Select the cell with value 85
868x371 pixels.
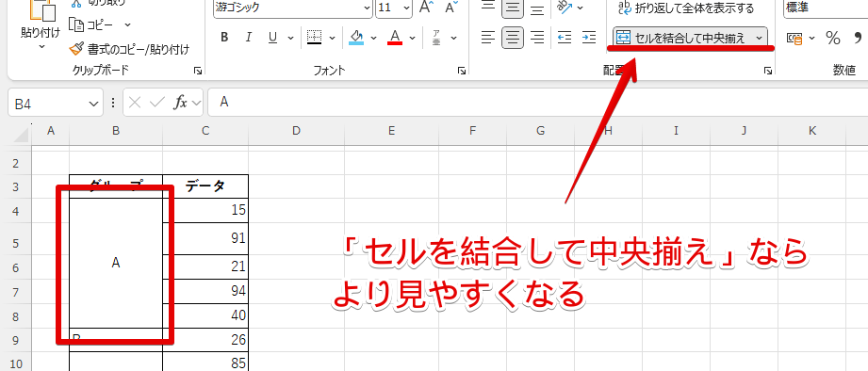click(205, 363)
